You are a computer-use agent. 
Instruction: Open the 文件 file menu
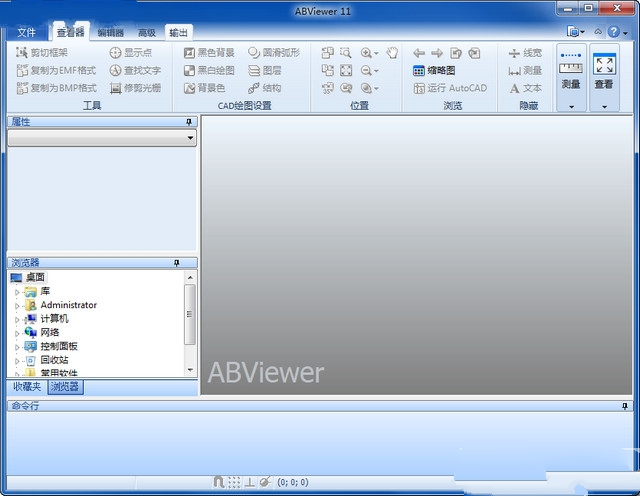tap(26, 32)
